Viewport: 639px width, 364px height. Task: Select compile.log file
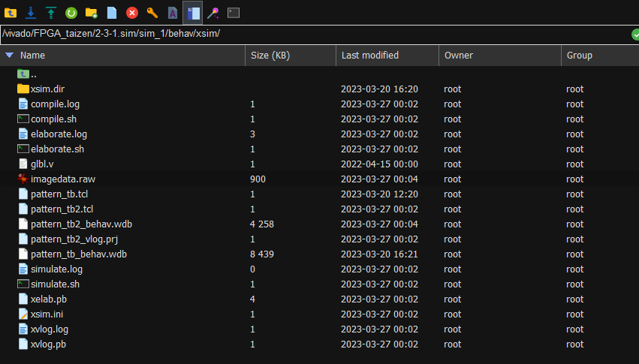click(x=320, y=104)
